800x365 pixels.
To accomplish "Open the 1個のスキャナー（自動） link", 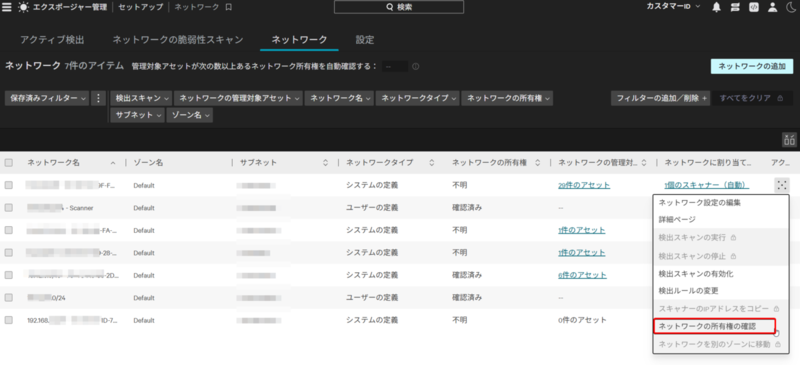I will (x=707, y=185).
